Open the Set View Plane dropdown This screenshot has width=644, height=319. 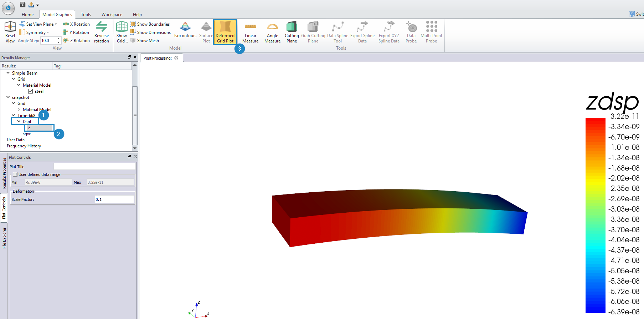[x=38, y=24]
